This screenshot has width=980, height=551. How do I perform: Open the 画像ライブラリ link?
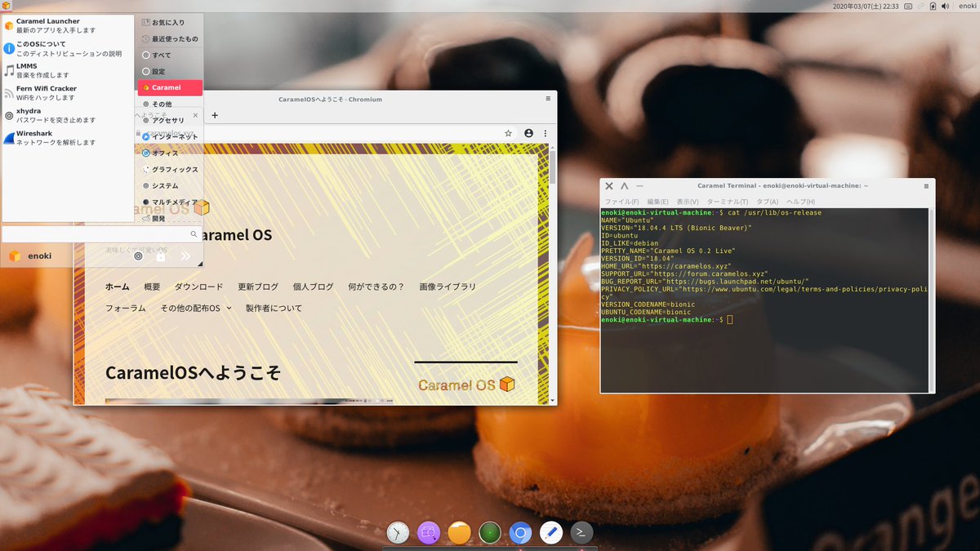click(x=448, y=287)
